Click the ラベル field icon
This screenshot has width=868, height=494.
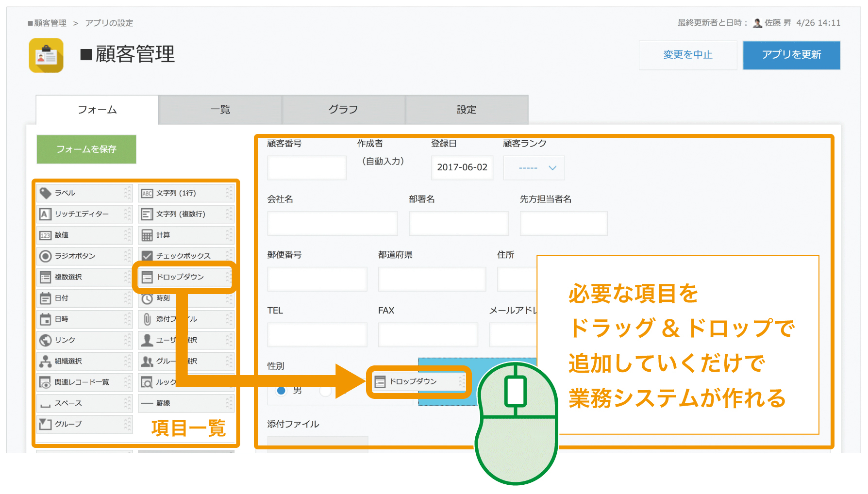(x=46, y=193)
